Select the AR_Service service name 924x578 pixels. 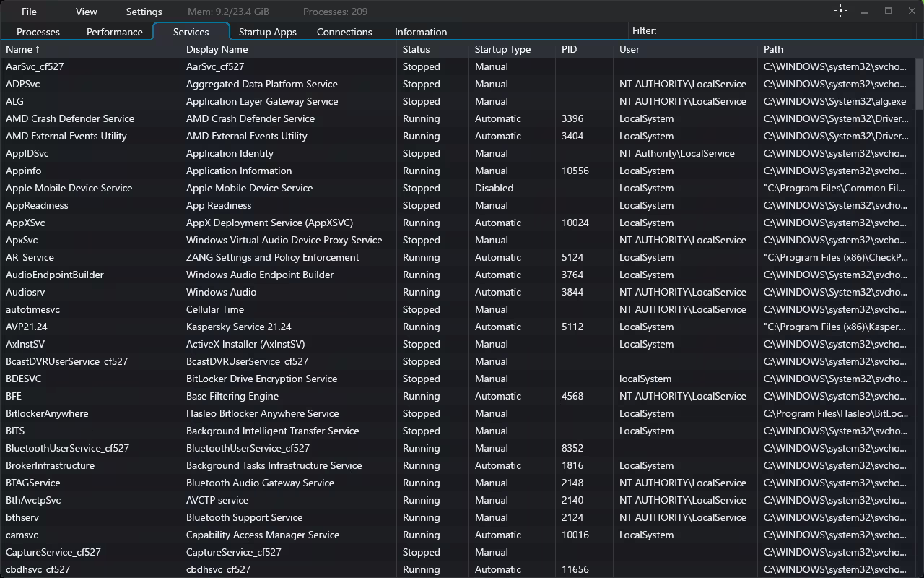pos(30,257)
